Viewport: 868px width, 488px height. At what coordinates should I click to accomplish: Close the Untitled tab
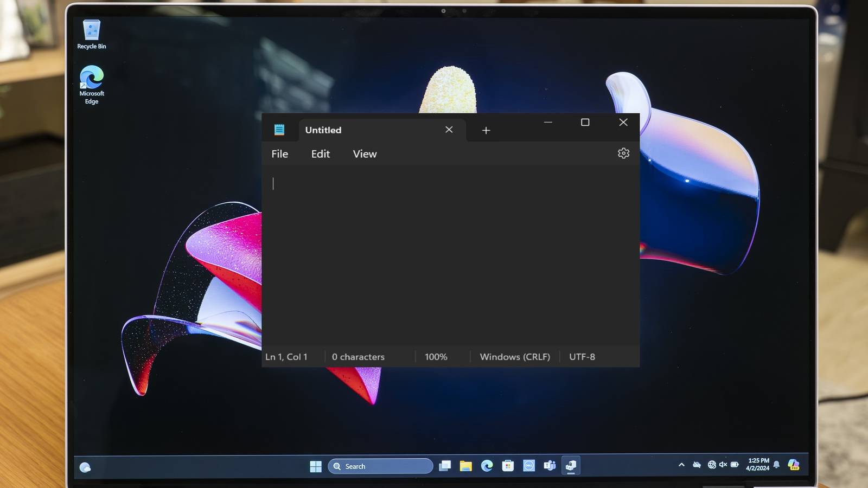click(x=449, y=130)
